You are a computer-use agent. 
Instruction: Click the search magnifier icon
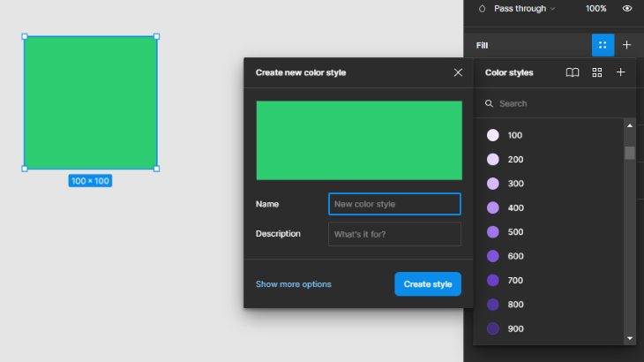[489, 103]
